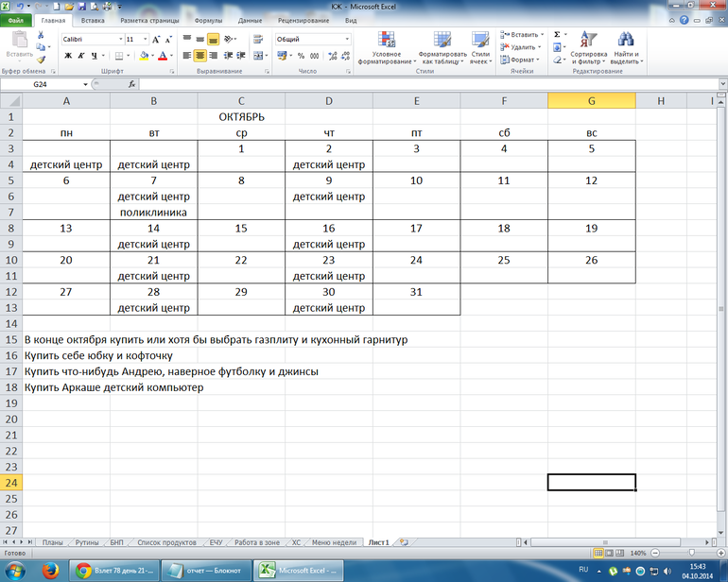Click the AutoSum sigma icon
728x582 pixels.
tap(557, 34)
